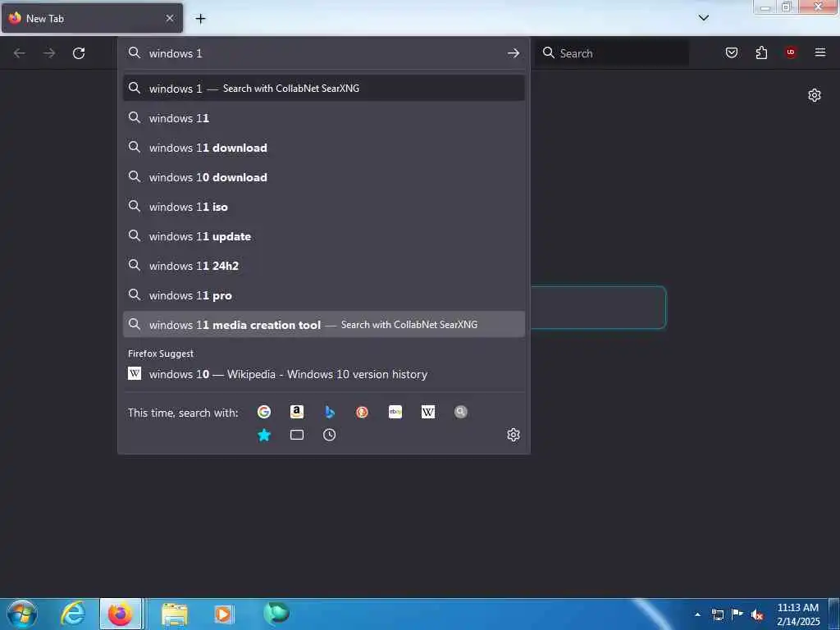This screenshot has height=630, width=840.
Task: Click the Firefox taskbar button
Action: [121, 614]
